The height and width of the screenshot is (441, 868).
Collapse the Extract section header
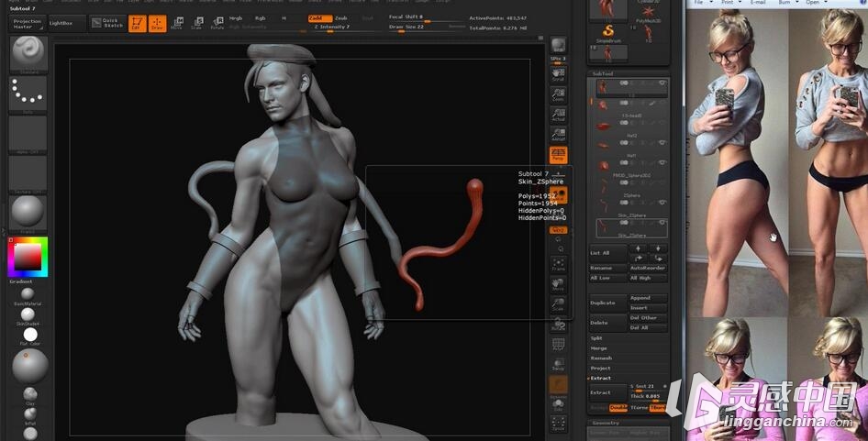[x=601, y=378]
